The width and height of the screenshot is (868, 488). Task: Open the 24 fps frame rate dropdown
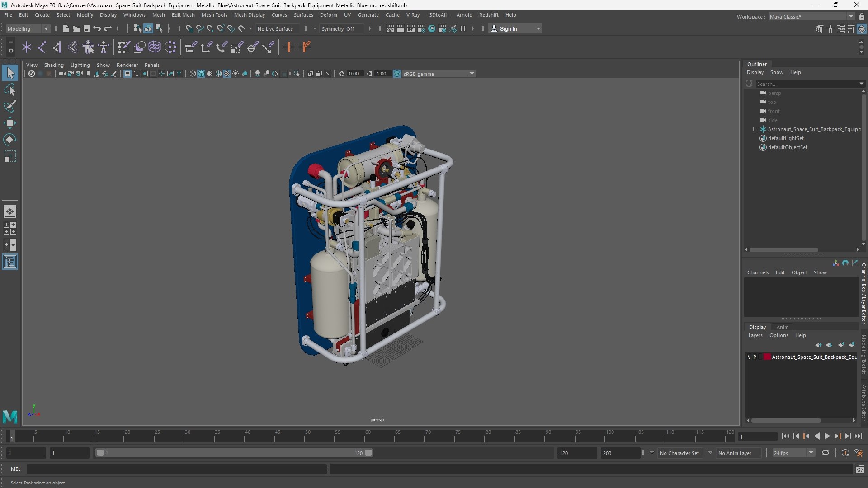tap(793, 453)
